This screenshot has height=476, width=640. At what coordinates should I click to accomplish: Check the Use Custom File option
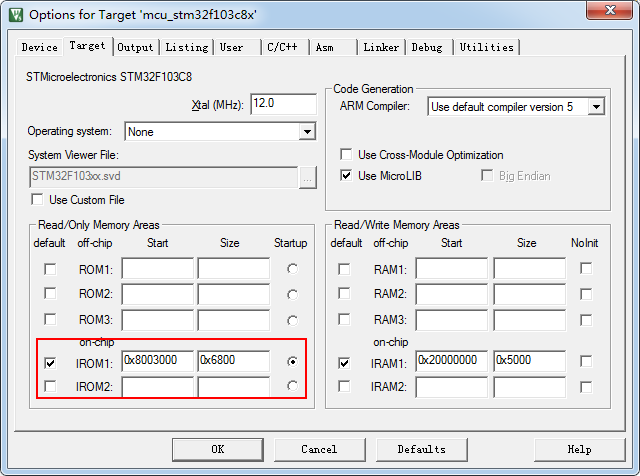(x=38, y=200)
